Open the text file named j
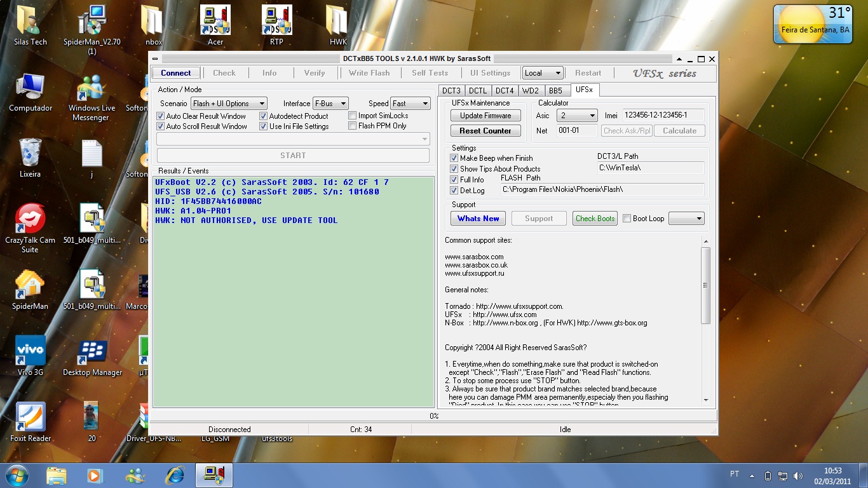Viewport: 868px width, 488px height. click(x=92, y=158)
